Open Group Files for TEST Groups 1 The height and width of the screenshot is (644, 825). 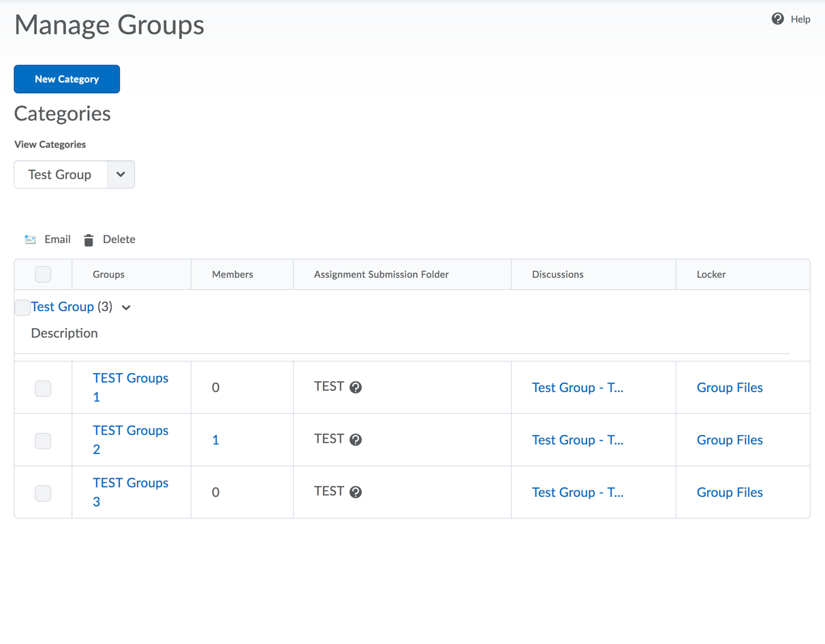(x=730, y=387)
